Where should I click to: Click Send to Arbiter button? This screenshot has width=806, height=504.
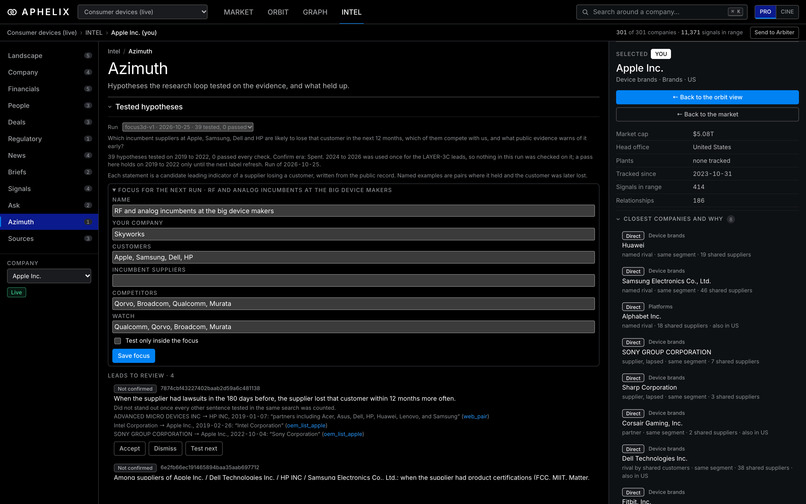[x=774, y=32]
